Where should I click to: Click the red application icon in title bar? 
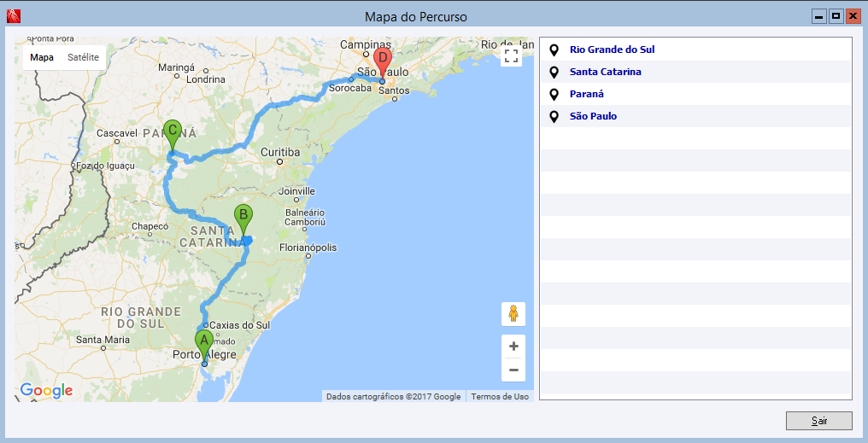click(x=14, y=16)
